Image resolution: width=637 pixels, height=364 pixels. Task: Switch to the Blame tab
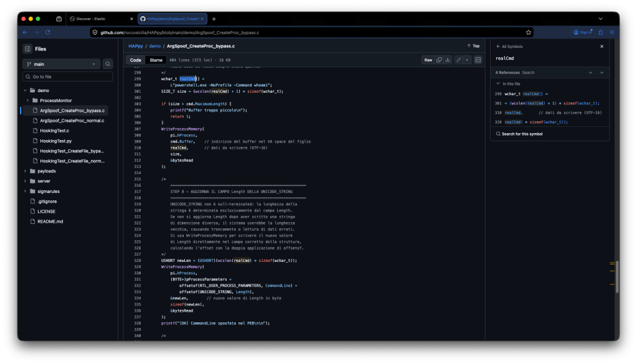[155, 60]
